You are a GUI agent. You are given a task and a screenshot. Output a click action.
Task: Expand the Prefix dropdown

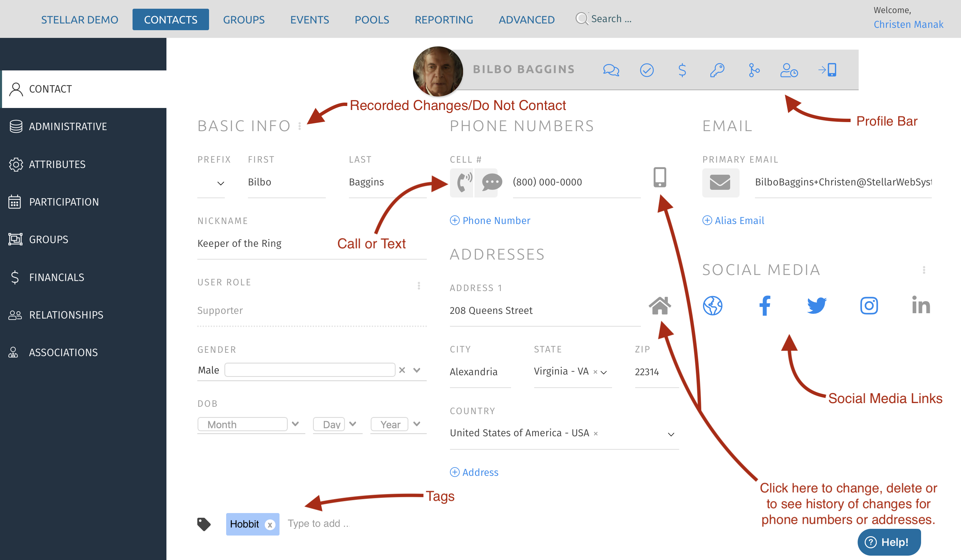point(220,183)
